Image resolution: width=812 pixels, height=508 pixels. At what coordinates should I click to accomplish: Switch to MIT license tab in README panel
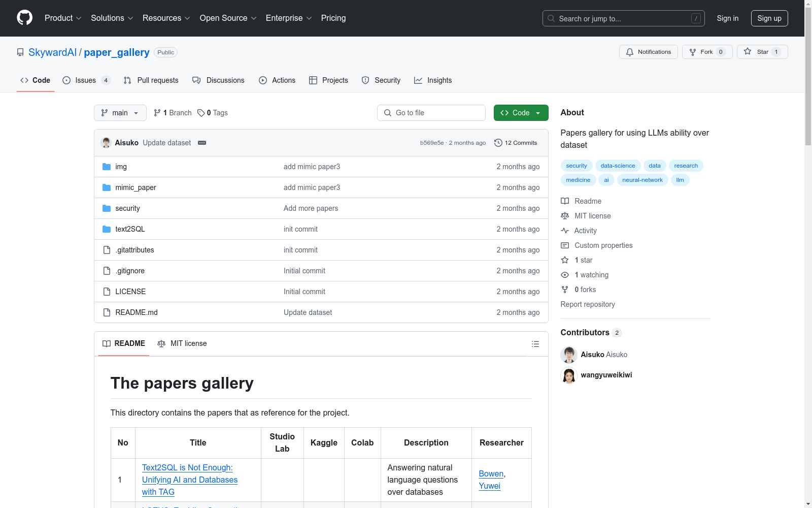tap(182, 343)
